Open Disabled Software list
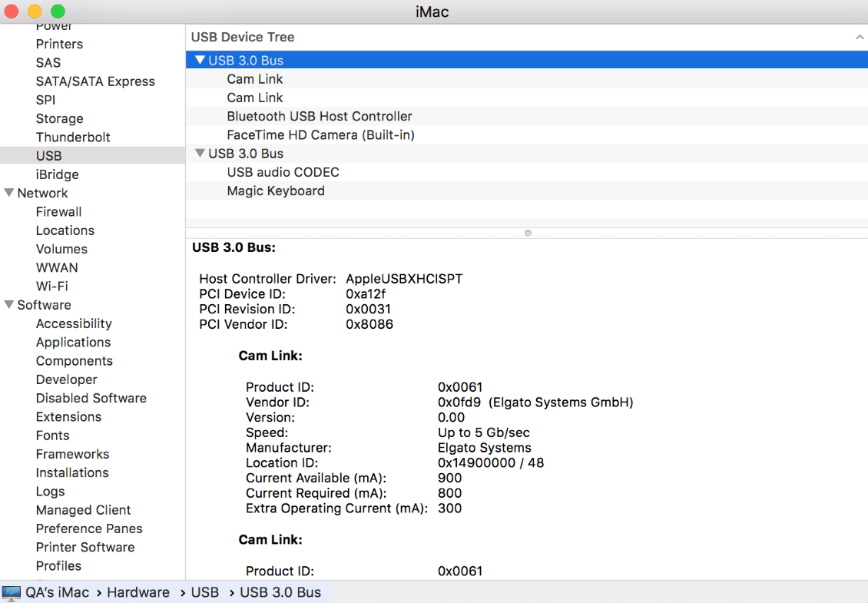Viewport: 868px width, 603px height. 91,398
